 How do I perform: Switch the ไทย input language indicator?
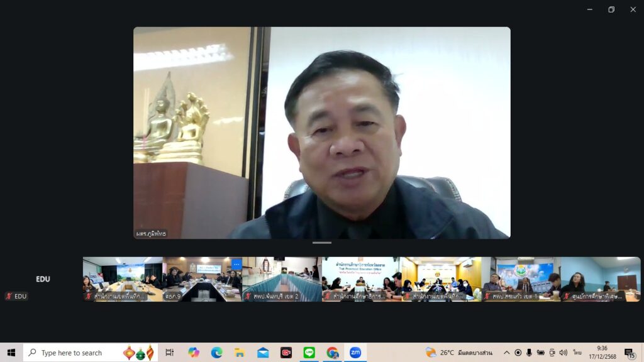tap(577, 353)
